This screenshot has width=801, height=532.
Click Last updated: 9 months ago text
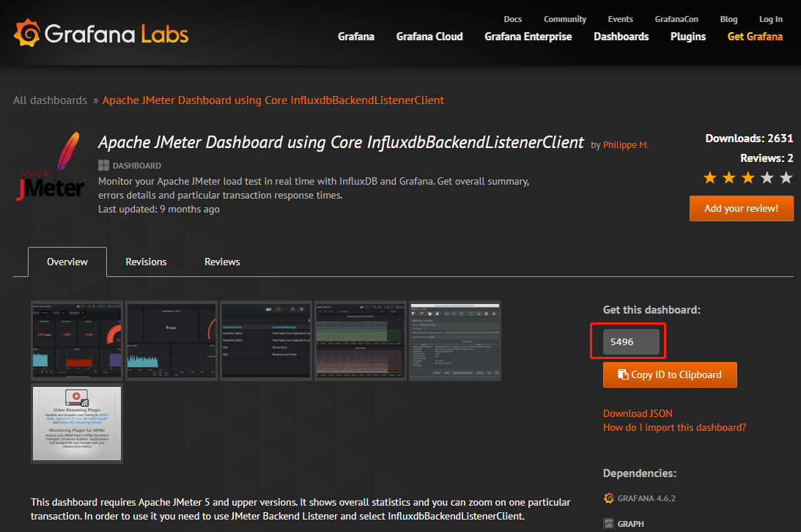click(x=159, y=210)
